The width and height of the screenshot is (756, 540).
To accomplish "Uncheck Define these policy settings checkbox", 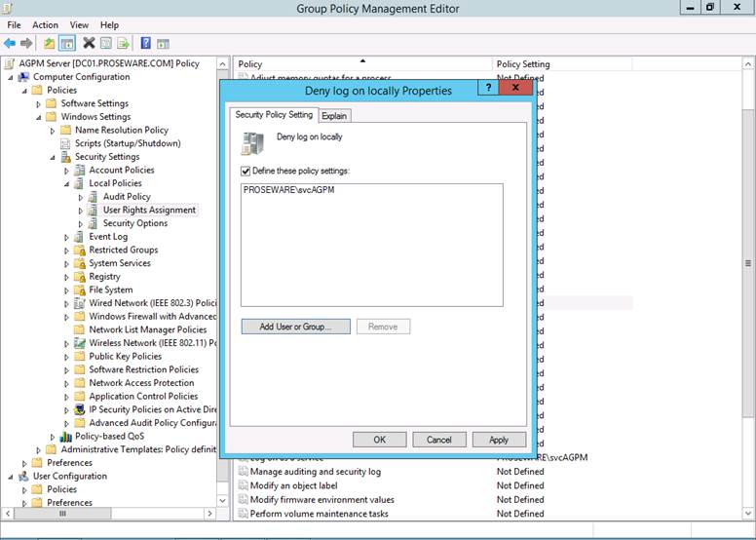I will click(246, 171).
